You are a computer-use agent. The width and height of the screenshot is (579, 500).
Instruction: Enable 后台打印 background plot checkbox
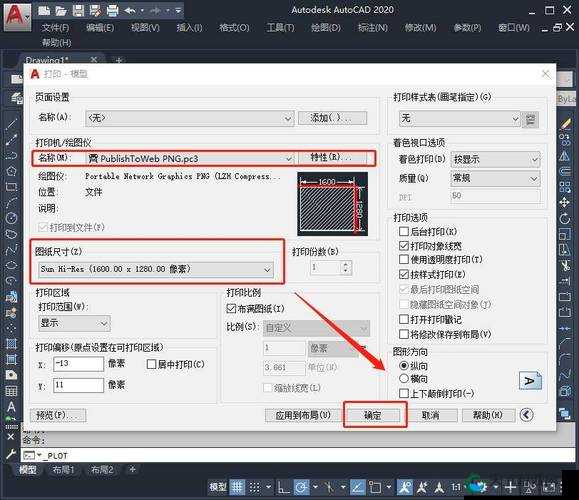click(404, 232)
